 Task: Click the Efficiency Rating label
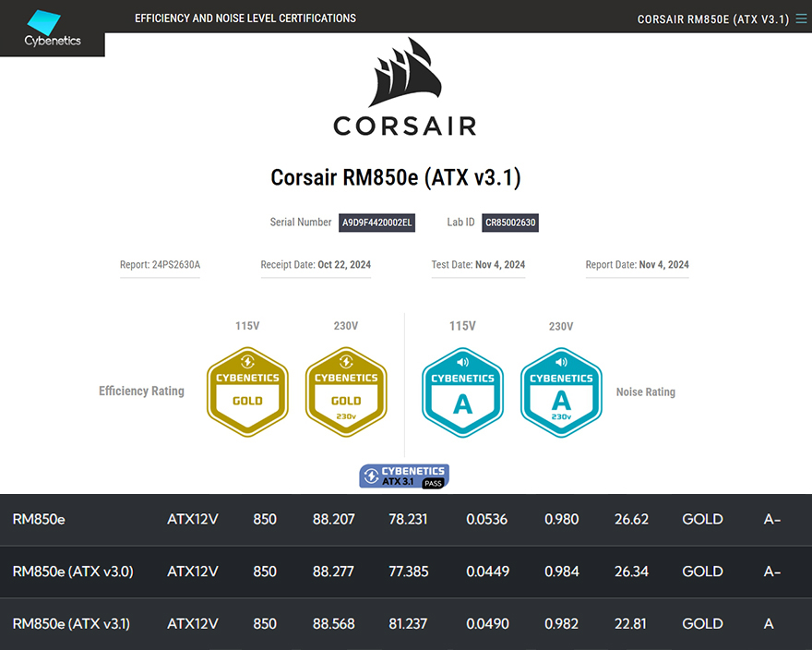coord(141,391)
